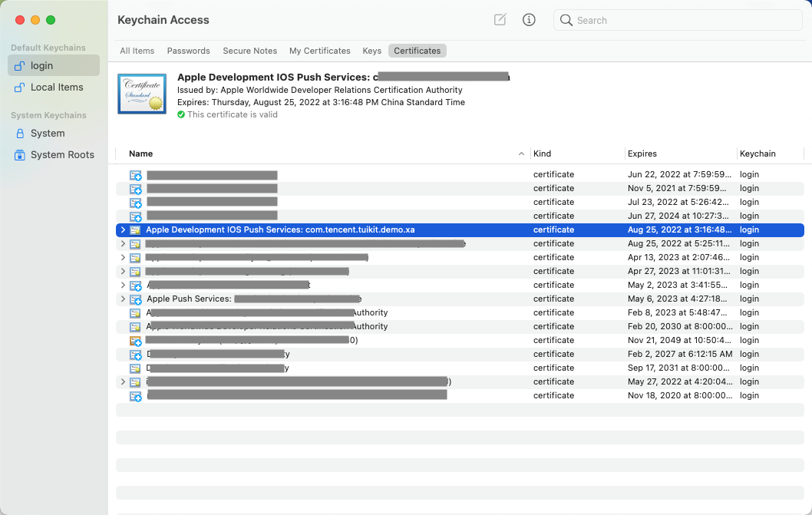812x515 pixels.
Task: Expand the certificate expiring Apr 27, 2023
Action: click(x=123, y=271)
